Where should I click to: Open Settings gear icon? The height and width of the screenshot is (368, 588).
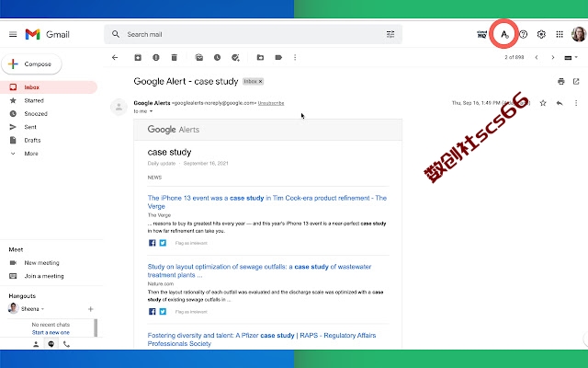click(x=541, y=34)
